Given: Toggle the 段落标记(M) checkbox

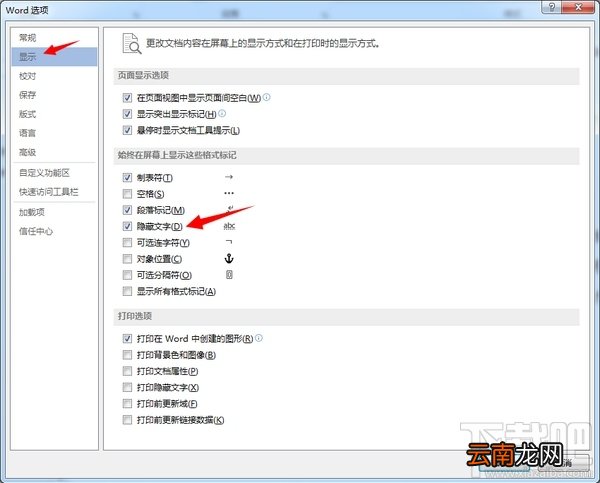Looking at the screenshot, I should point(127,210).
